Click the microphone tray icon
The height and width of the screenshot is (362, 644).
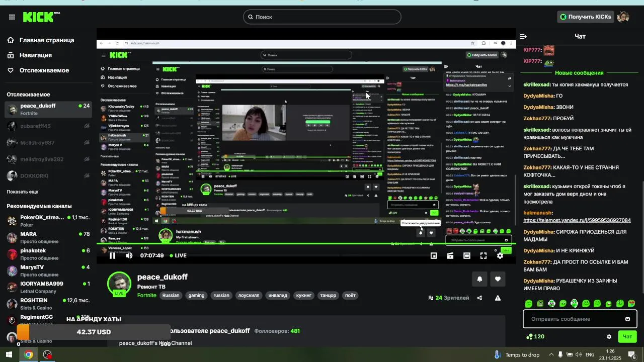point(560,354)
